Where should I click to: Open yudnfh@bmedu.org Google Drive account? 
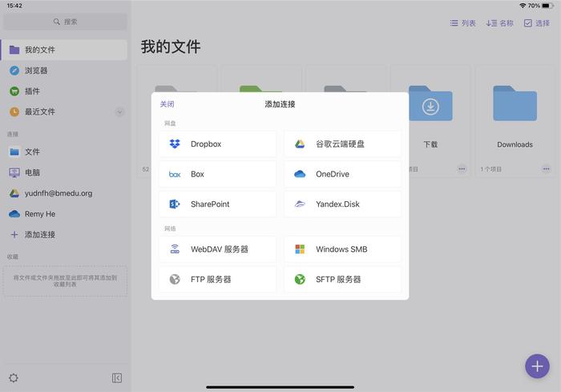(64, 193)
